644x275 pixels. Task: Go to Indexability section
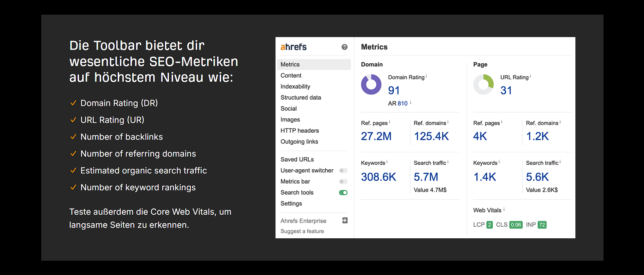pyautogui.click(x=295, y=87)
